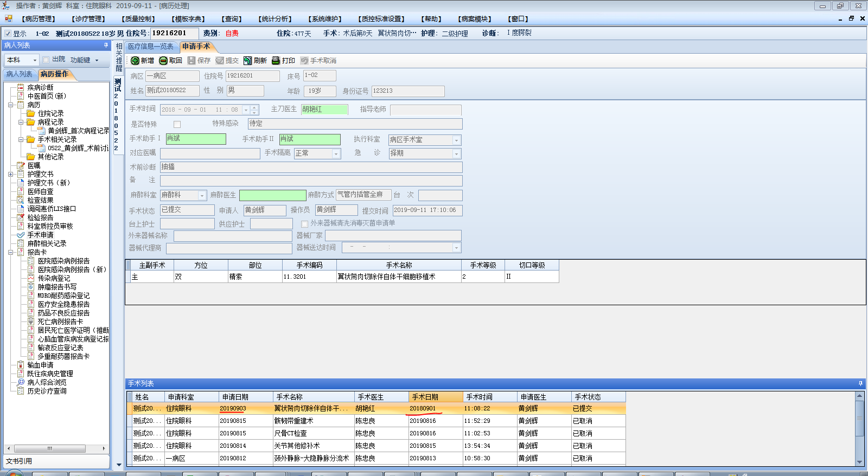Click the 其他记录 folder icon

pos(31,157)
